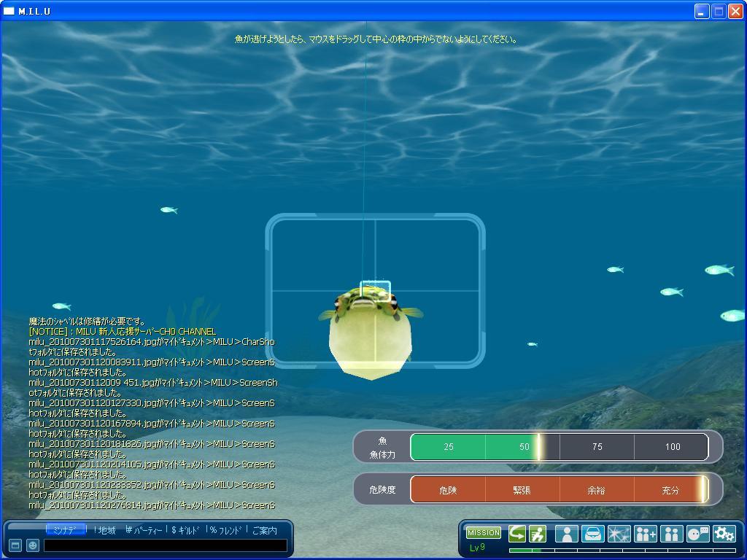Open the settings gears icon
747x560 pixels.
tap(724, 534)
